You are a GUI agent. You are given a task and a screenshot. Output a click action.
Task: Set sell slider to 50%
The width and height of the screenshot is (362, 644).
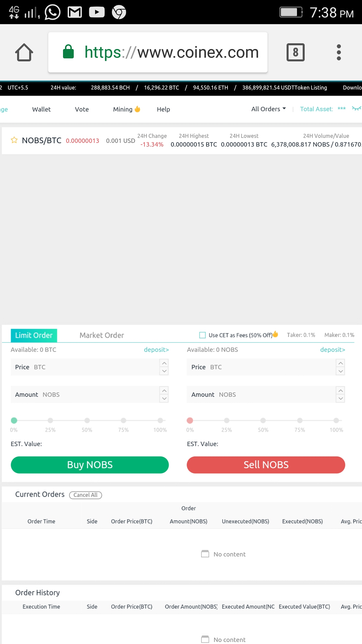263,420
